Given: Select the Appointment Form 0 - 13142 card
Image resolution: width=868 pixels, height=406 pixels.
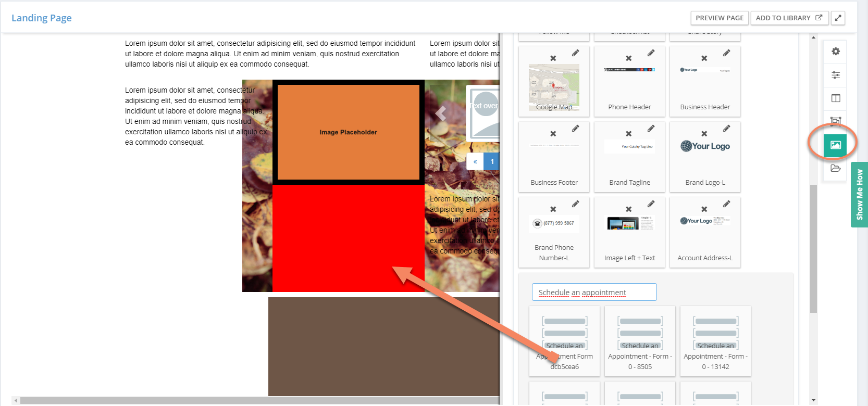Looking at the screenshot, I should pos(715,341).
